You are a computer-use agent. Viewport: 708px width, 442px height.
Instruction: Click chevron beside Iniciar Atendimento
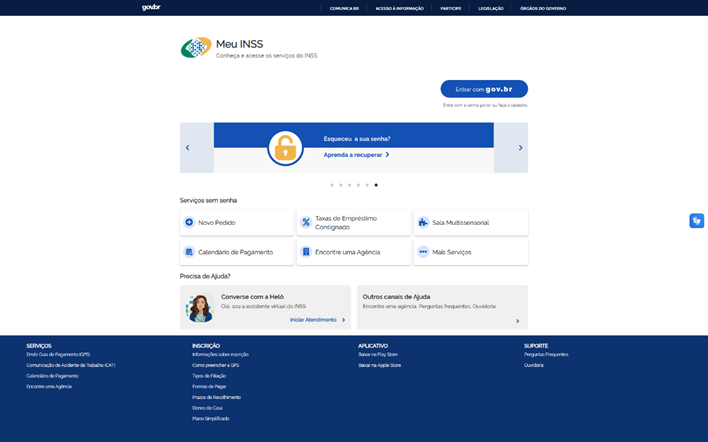tap(344, 320)
